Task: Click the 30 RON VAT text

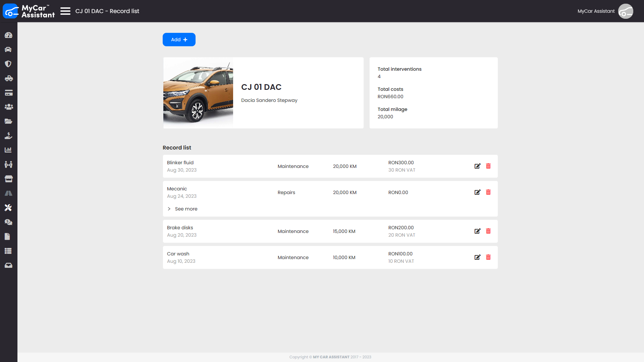Action: (x=402, y=170)
